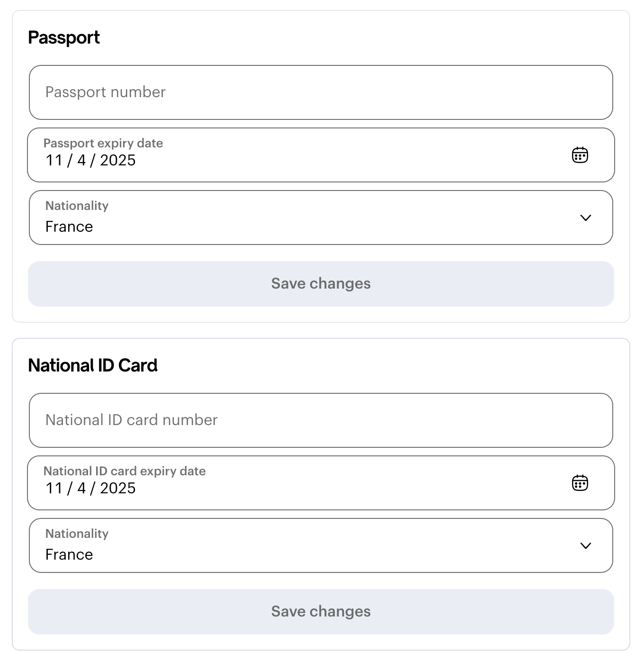Select day "11" in National ID expiry date

click(54, 489)
